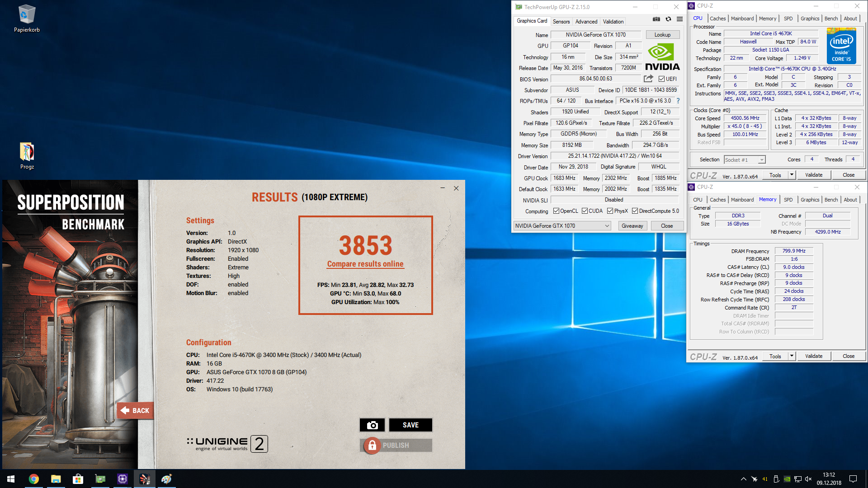Click the GPU-Z screenshot camera icon

coord(656,19)
